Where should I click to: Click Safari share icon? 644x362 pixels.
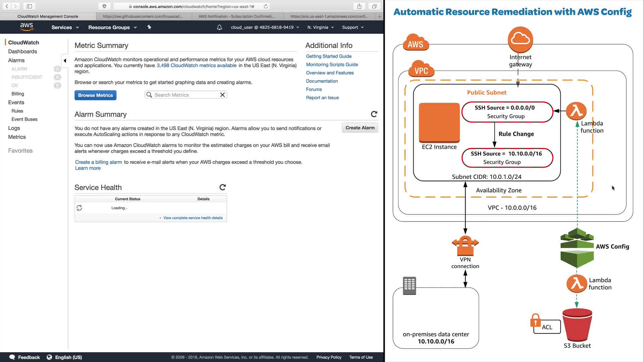click(x=359, y=6)
